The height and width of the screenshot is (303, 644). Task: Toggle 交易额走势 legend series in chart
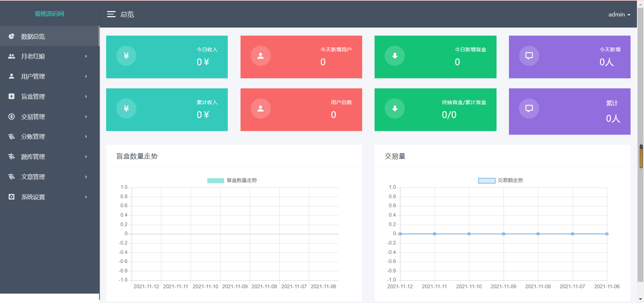(500, 180)
